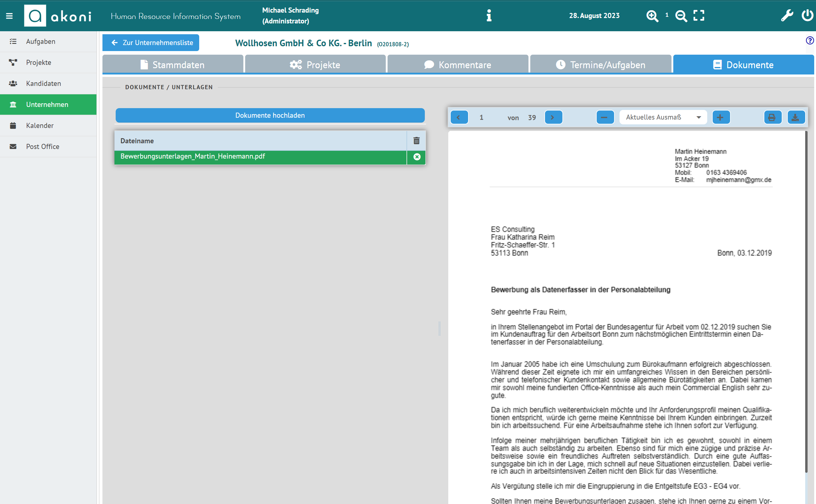Screen dimensions: 816x504
Task: Click the zoom in magnifier icon
Action: coord(652,15)
